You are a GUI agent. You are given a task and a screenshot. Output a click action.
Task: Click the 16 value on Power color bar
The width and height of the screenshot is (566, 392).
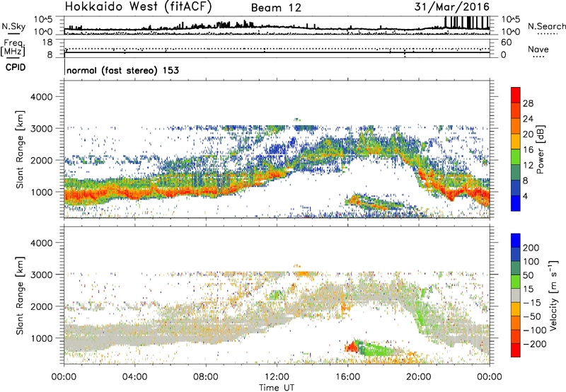[x=528, y=150]
